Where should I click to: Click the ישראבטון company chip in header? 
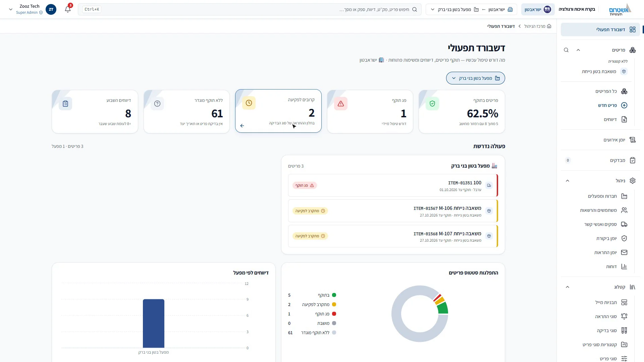[x=538, y=9]
